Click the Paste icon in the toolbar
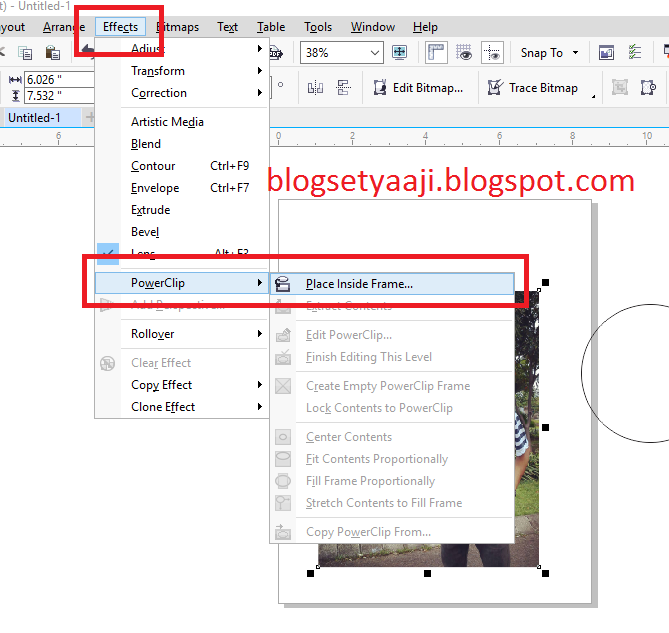 click(x=53, y=53)
